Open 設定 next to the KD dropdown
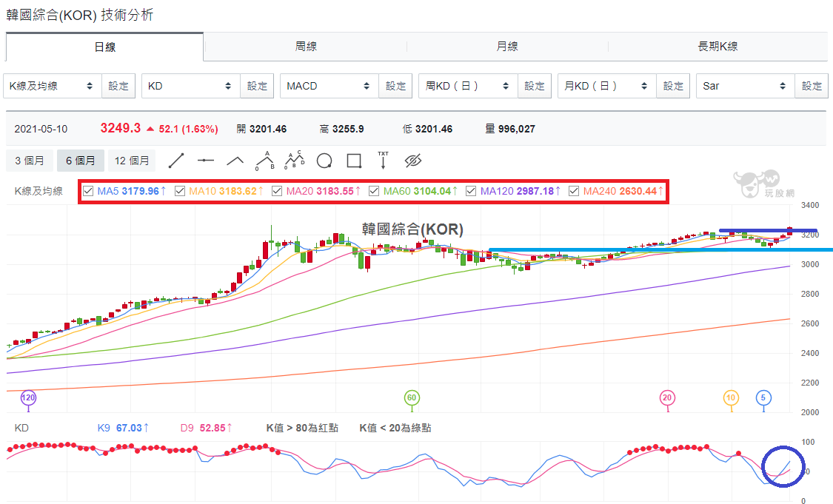Screen dimensions: 833x504 257,86
